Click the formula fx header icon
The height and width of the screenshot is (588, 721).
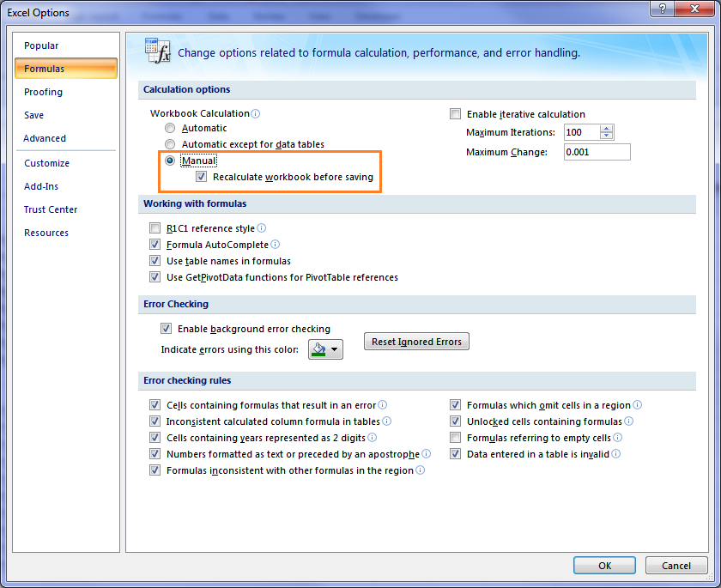(x=158, y=51)
